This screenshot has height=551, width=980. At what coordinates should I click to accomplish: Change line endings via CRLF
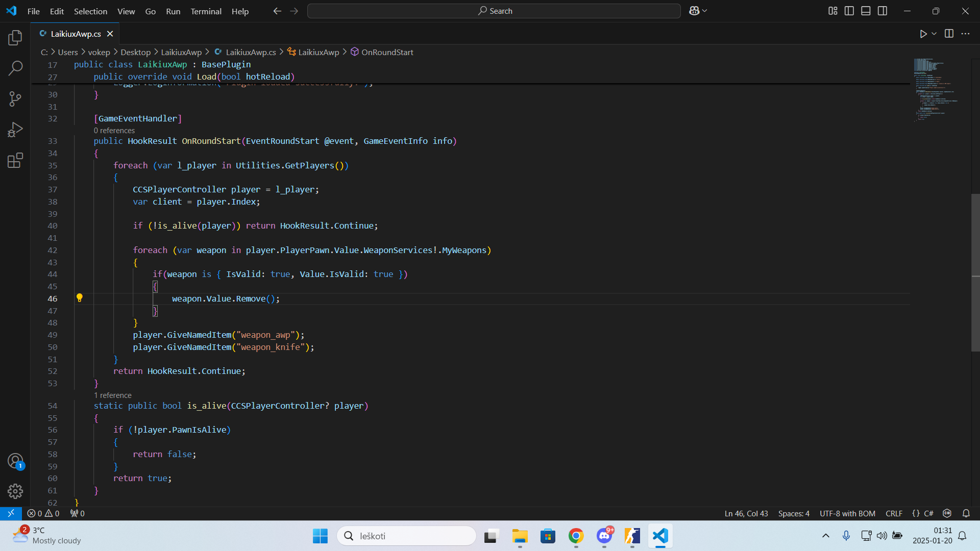point(894,513)
